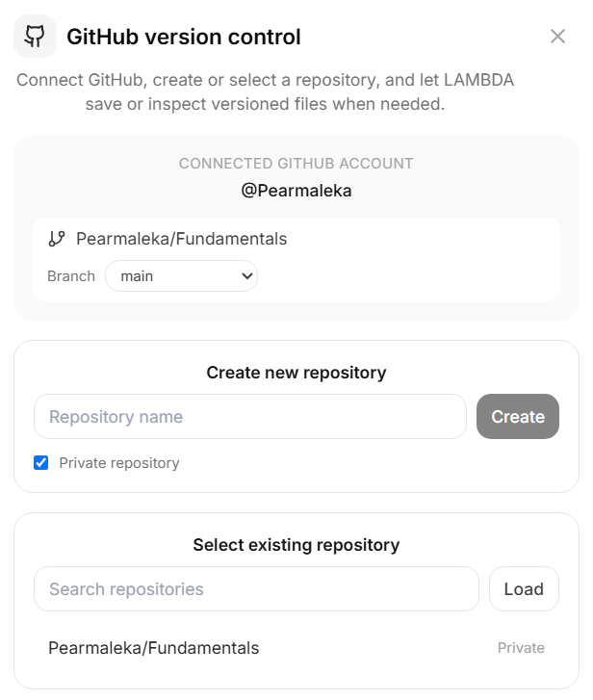Image resolution: width=593 pixels, height=700 pixels.
Task: Click the Connected GitHub Account label
Action: click(x=296, y=164)
